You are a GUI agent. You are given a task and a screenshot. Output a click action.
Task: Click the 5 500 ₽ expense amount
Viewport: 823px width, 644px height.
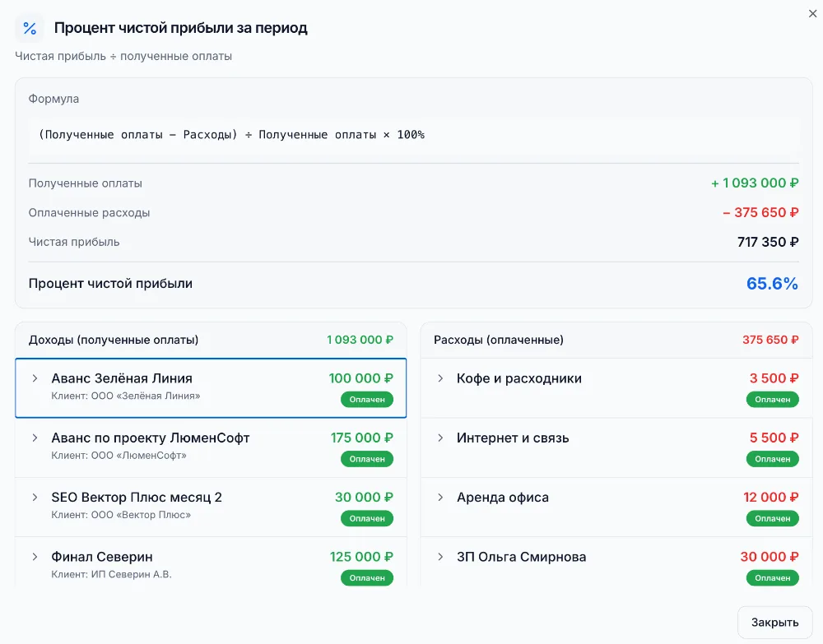(774, 438)
